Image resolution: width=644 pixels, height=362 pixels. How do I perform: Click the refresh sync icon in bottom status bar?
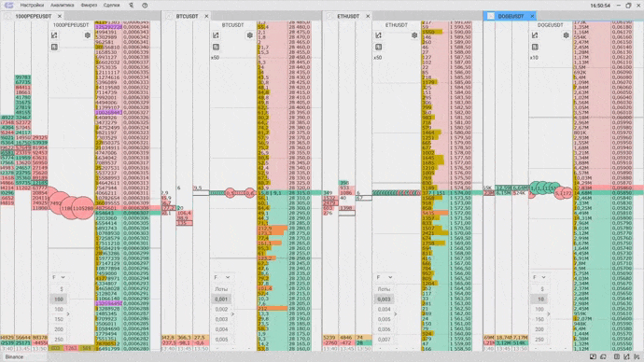pyautogui.click(x=603, y=357)
